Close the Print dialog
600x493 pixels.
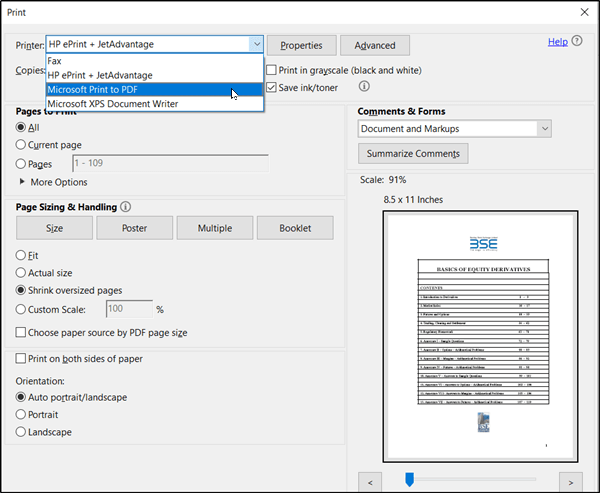[x=584, y=12]
